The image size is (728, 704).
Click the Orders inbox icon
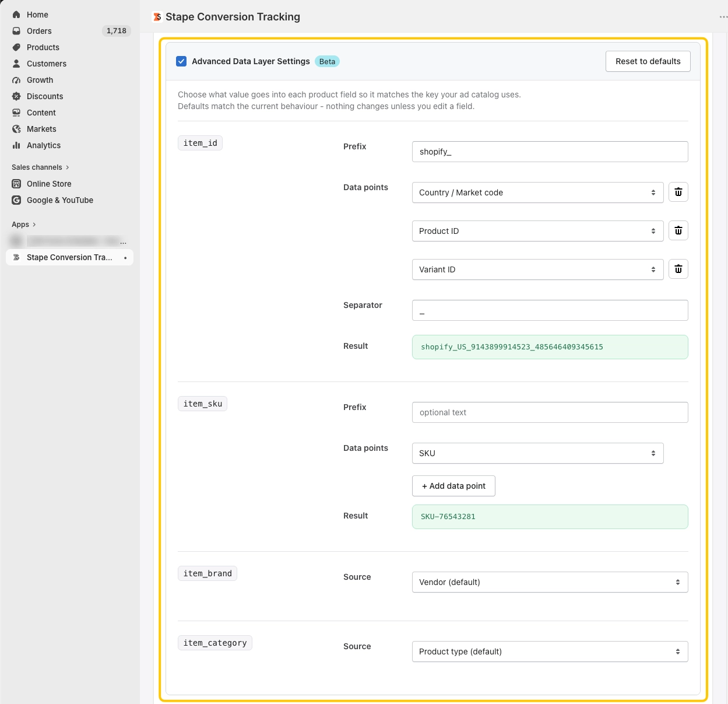click(16, 31)
